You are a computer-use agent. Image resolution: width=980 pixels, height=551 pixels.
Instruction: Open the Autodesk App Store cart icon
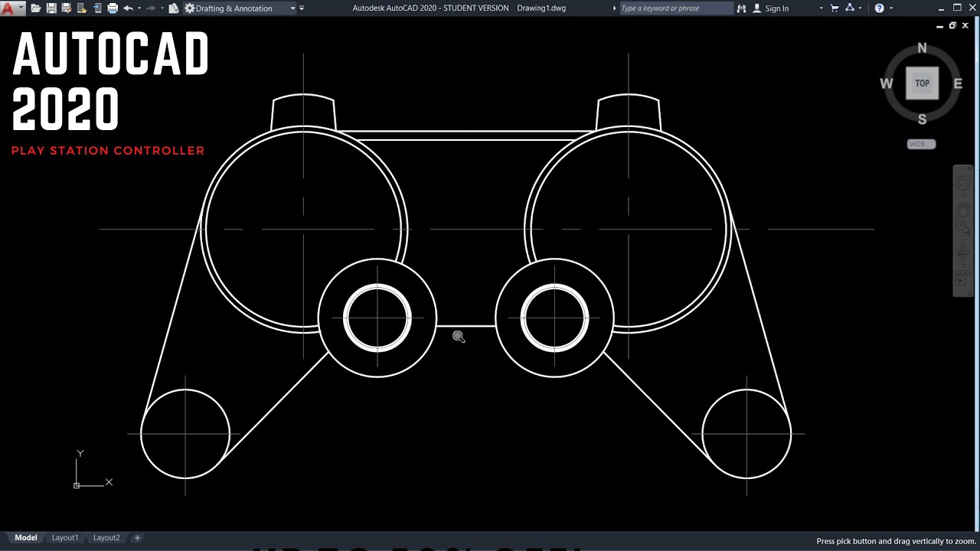pos(834,8)
